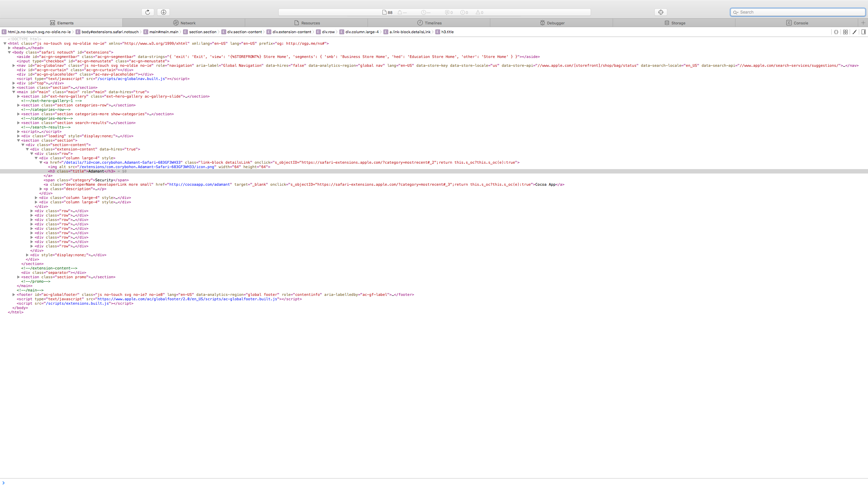The width and height of the screenshot is (868, 488).
Task: Select div.column.large-4 breadcrumb
Action: (x=359, y=32)
